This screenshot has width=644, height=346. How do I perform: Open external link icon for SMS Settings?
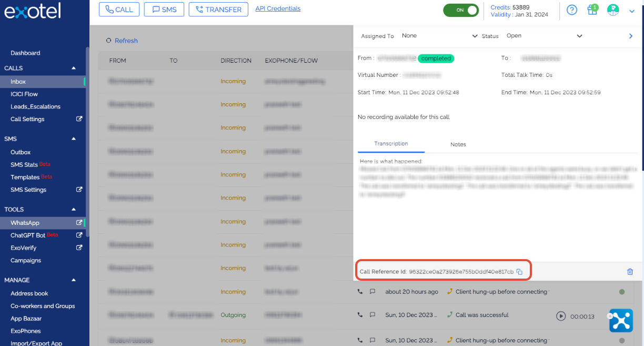(x=79, y=190)
